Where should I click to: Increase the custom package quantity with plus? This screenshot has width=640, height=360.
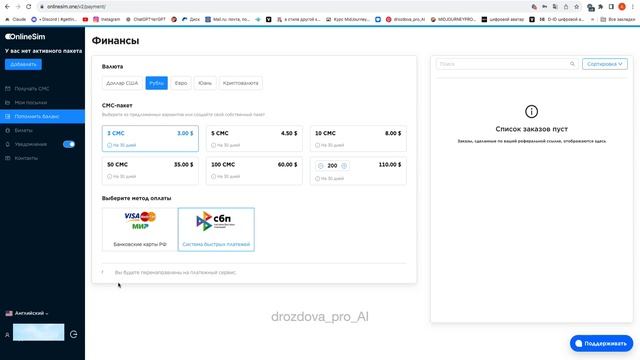[344, 166]
